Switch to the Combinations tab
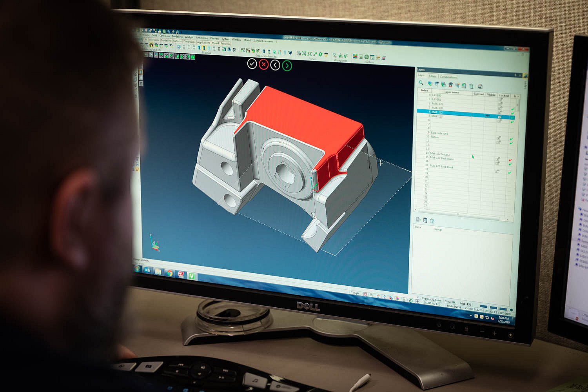Screen dimensions: 588x392 (448, 77)
